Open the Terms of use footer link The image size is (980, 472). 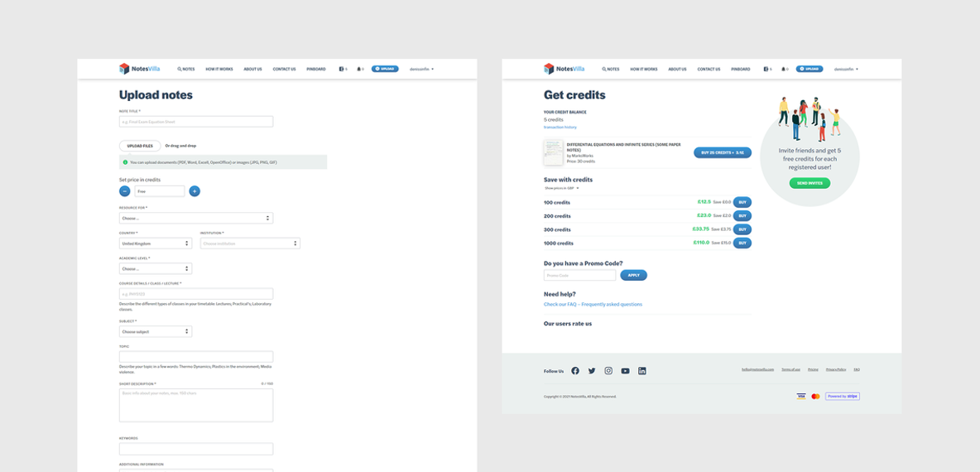pyautogui.click(x=790, y=369)
